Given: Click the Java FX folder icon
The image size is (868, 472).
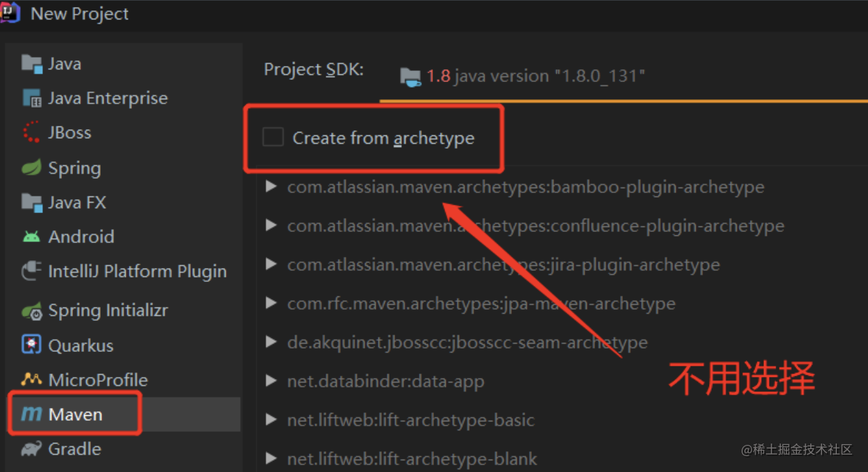Looking at the screenshot, I should (x=32, y=202).
